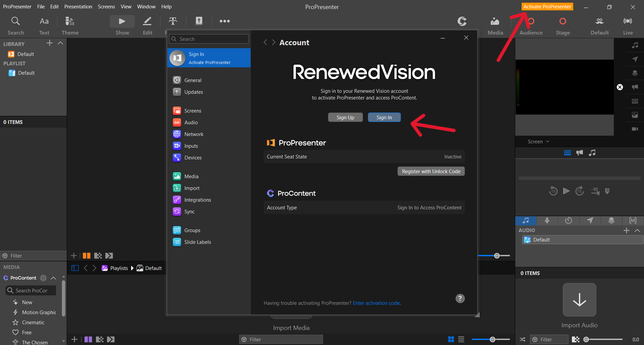
Task: Open ProContent icon in top toolbar
Action: pyautogui.click(x=462, y=21)
